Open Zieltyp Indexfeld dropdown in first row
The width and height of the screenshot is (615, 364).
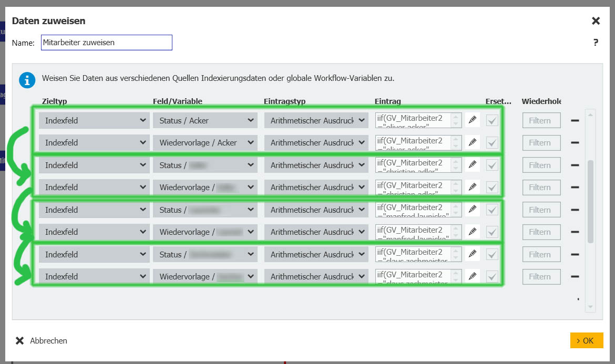[94, 120]
